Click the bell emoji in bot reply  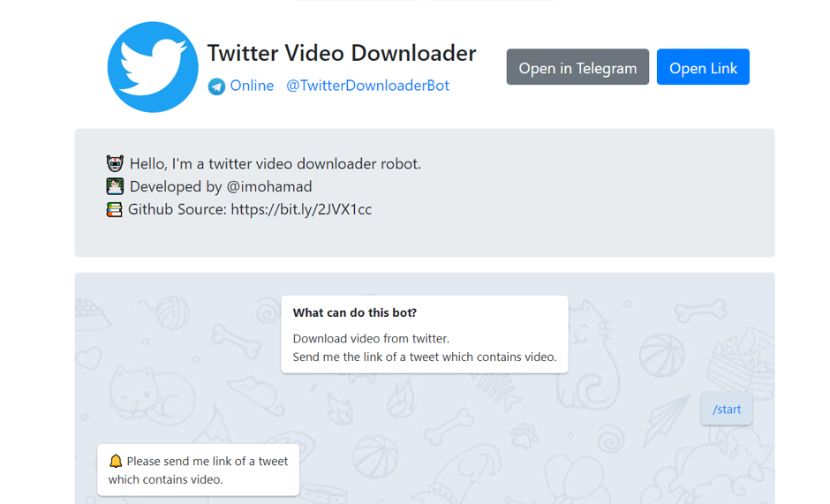pos(116,461)
